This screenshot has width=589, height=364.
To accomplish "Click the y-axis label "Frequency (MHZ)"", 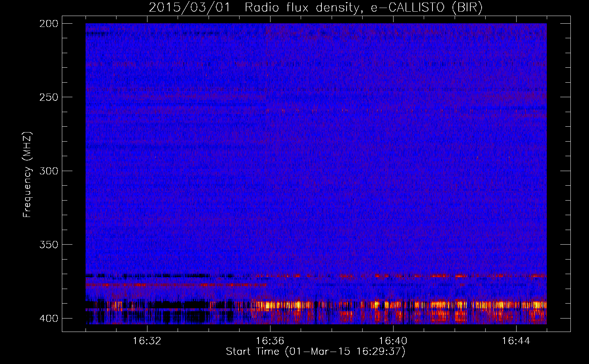I will click(x=27, y=174).
